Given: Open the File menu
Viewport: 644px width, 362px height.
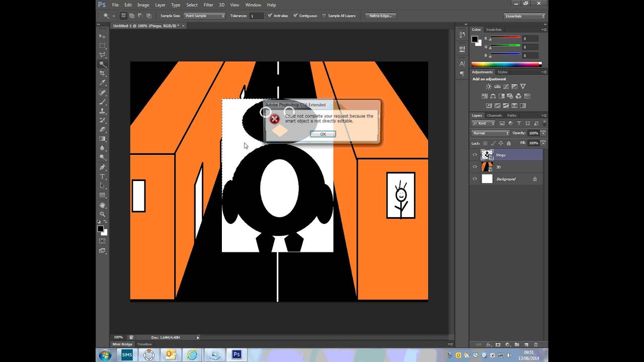Looking at the screenshot, I should [x=115, y=5].
